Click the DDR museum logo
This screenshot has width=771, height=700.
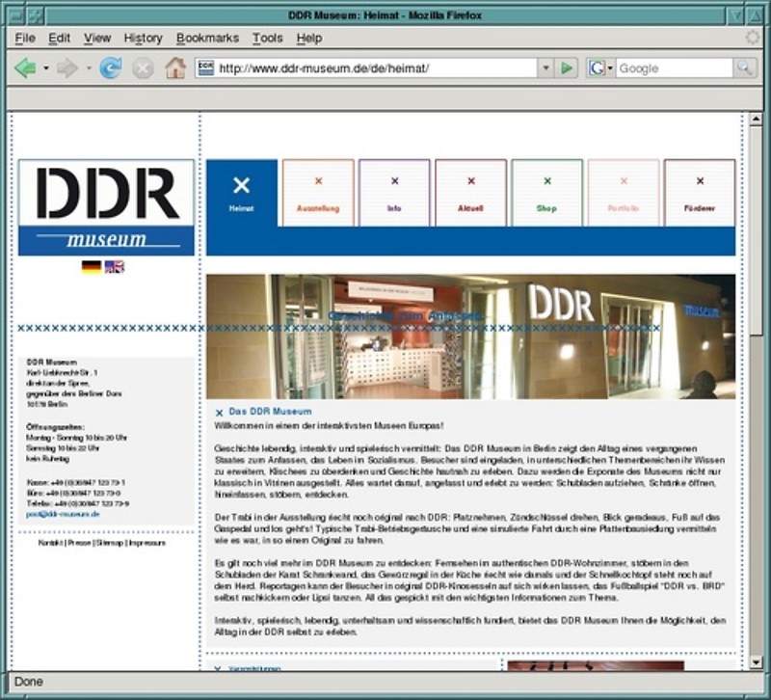pos(106,207)
